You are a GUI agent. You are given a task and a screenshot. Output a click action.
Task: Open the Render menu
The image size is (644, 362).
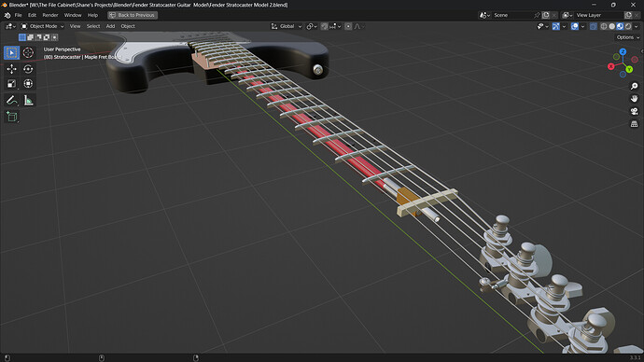point(50,15)
